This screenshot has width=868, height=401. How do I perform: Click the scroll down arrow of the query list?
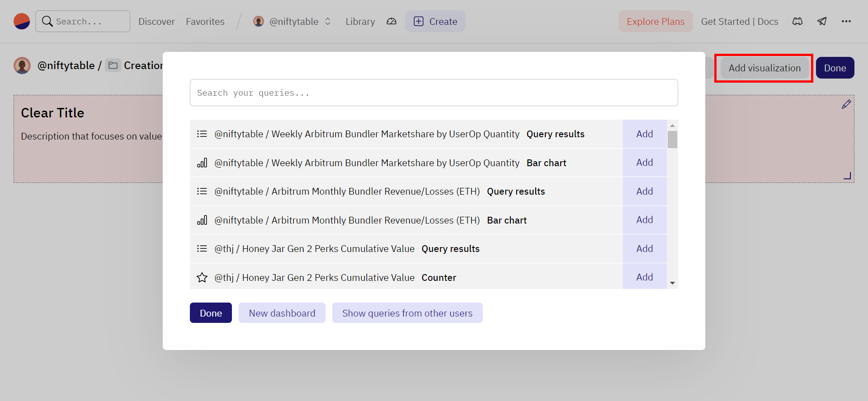[x=672, y=283]
